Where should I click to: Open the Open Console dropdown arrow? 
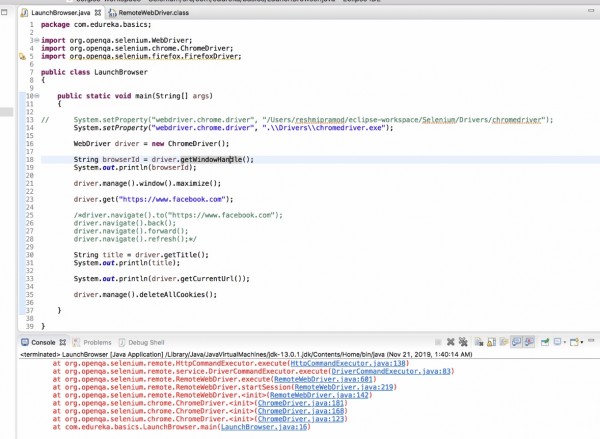pos(582,343)
